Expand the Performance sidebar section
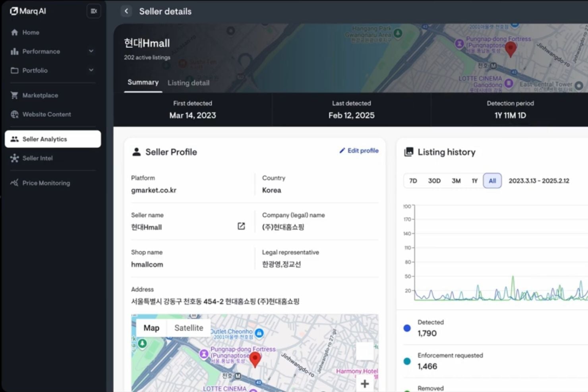588x392 pixels. 91,51
